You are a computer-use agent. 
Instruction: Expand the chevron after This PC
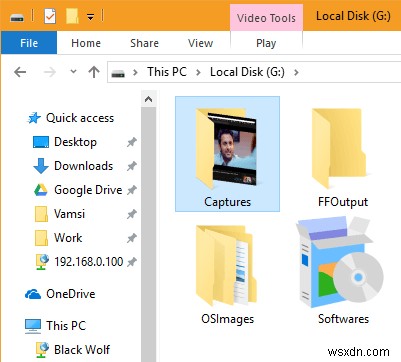click(x=198, y=72)
